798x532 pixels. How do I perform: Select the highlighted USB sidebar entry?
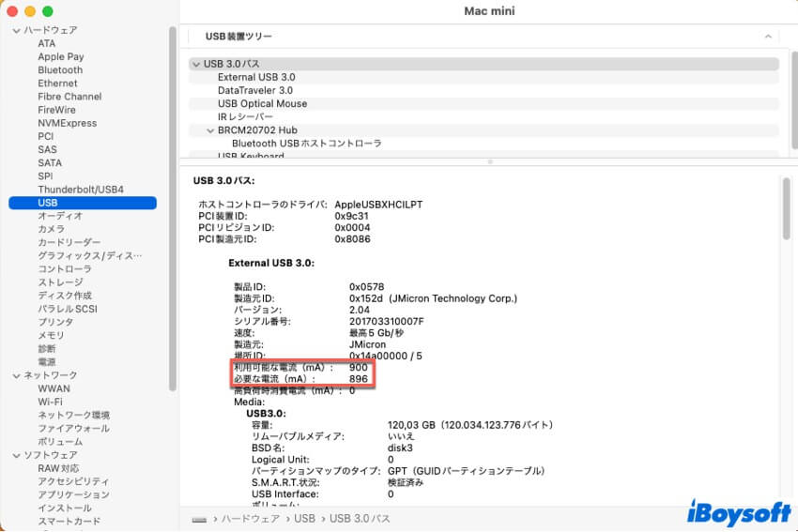click(x=83, y=203)
